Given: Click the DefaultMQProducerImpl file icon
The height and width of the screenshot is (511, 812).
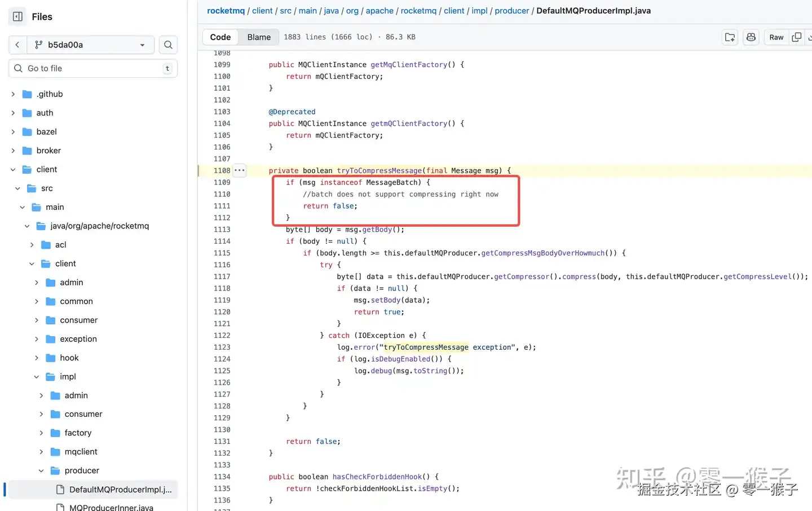Looking at the screenshot, I should click(x=60, y=490).
